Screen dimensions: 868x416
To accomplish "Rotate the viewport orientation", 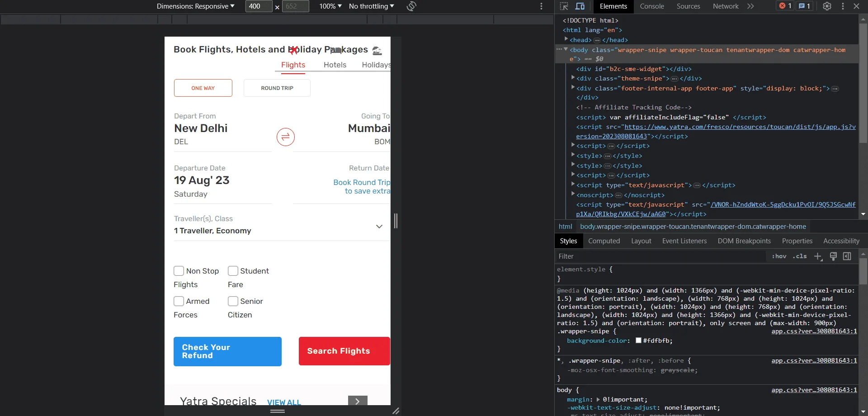I will point(411,6).
